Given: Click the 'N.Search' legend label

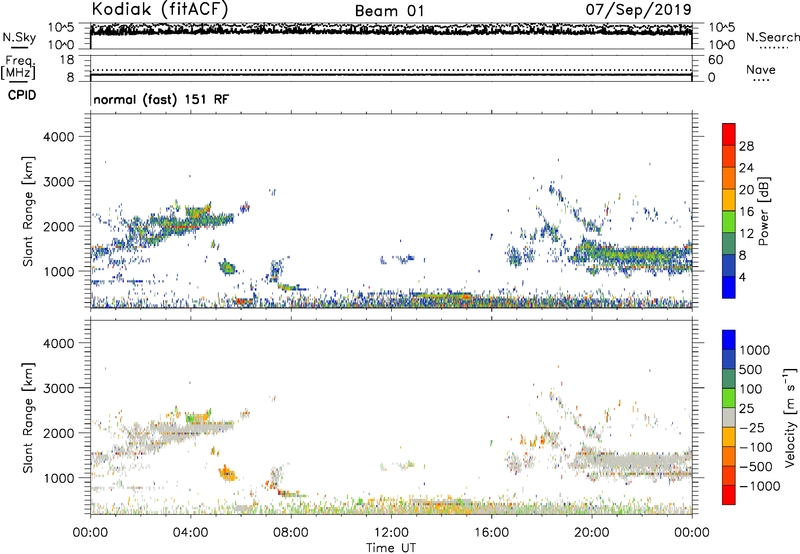Looking at the screenshot, I should [772, 37].
